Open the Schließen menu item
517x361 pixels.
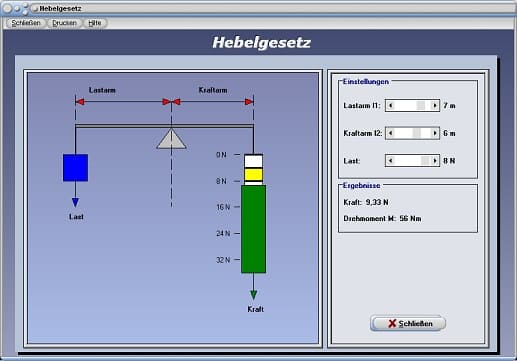(26, 23)
